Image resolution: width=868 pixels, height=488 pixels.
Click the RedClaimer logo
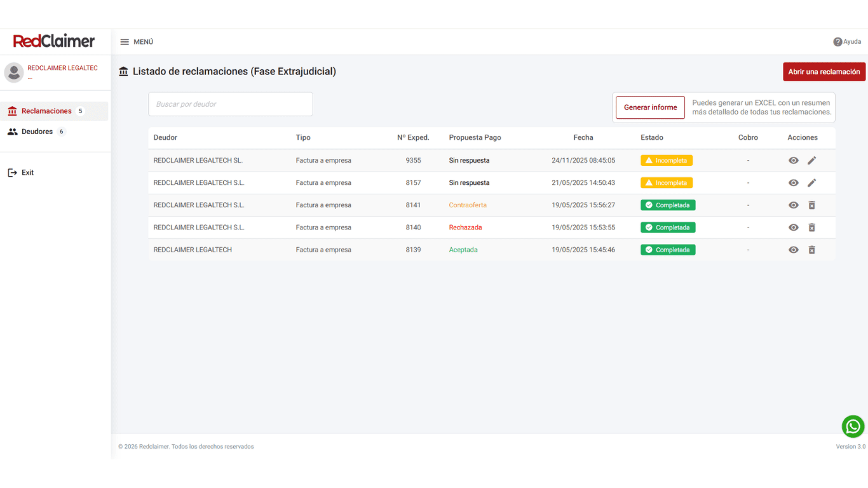pos(54,41)
